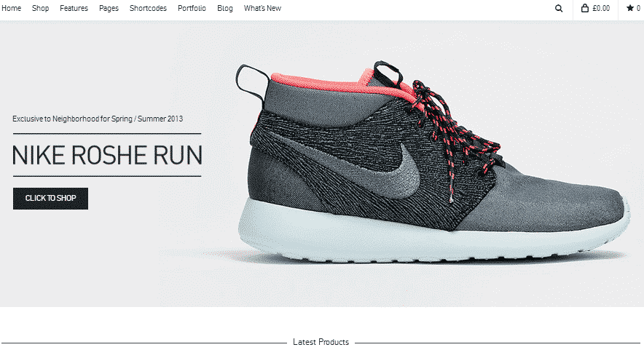Screen dimensions: 644x358
Task: Click the NIKE ROSHE RUN headline
Action: point(107,155)
